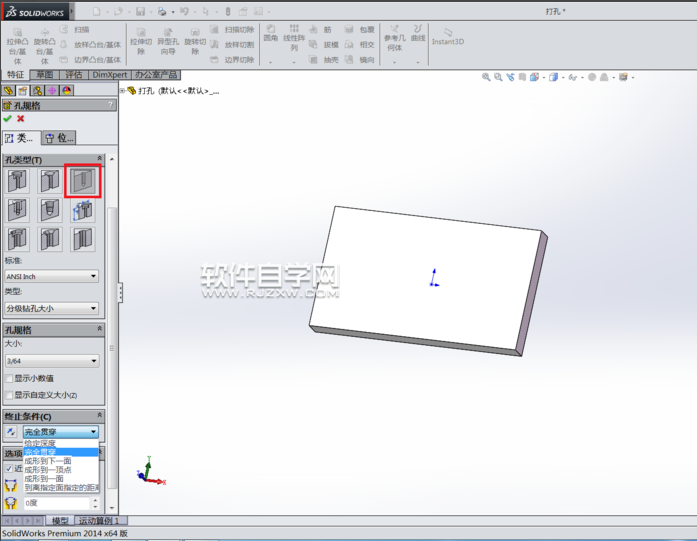Collapse the 终止条件(C) section
Screen dimensions: 697x541
pyautogui.click(x=100, y=415)
